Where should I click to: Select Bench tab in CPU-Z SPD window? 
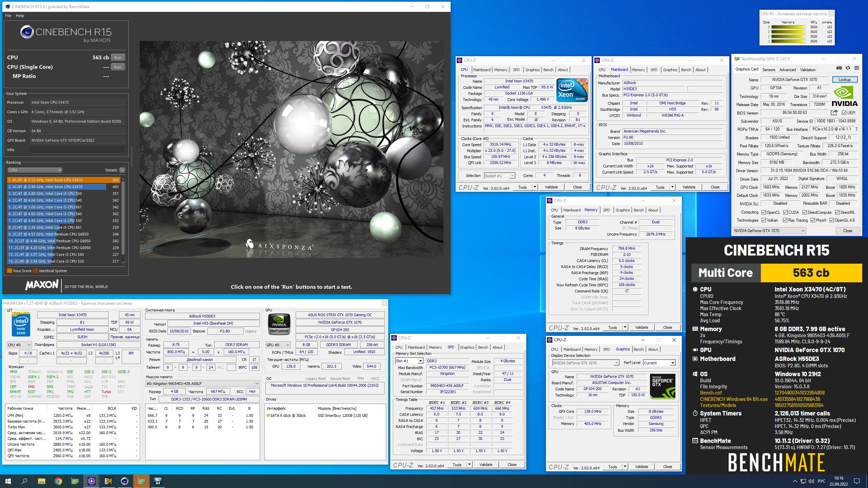click(x=483, y=347)
